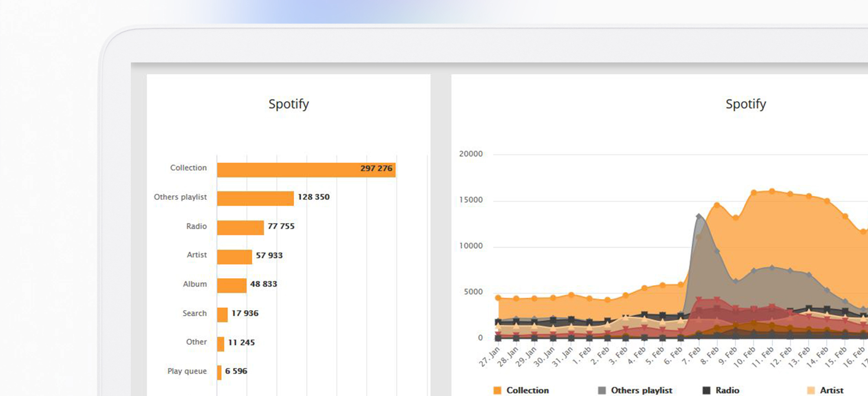Select the Artist bar in bar chart

tap(234, 257)
